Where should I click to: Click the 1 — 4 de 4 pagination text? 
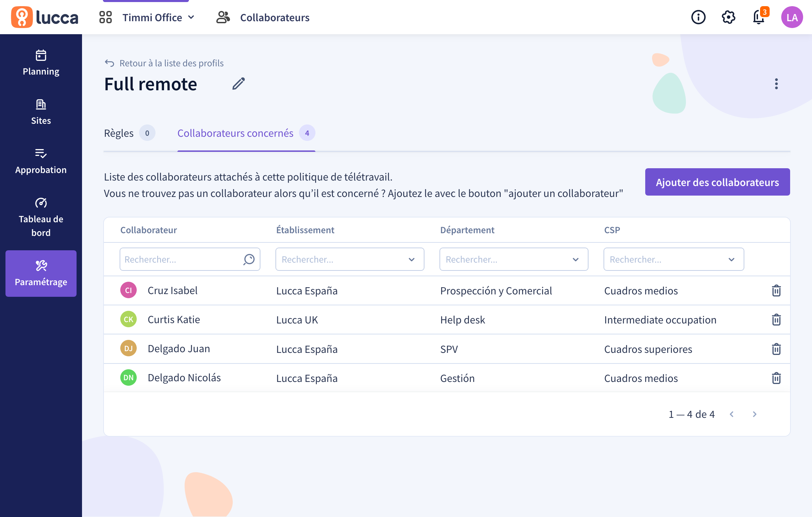[692, 414]
